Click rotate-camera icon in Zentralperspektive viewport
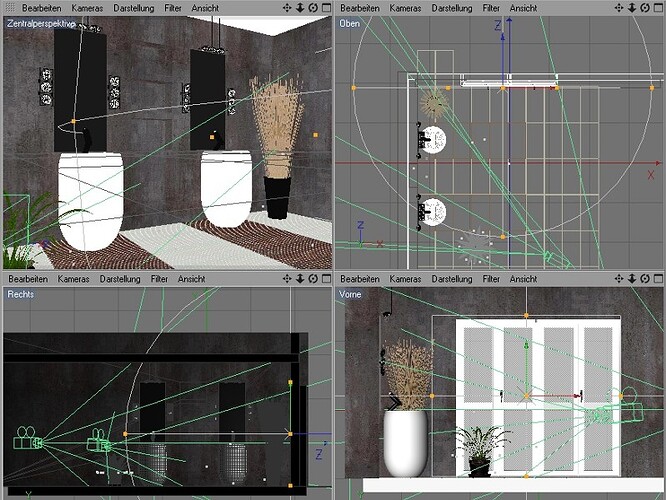 [x=313, y=8]
